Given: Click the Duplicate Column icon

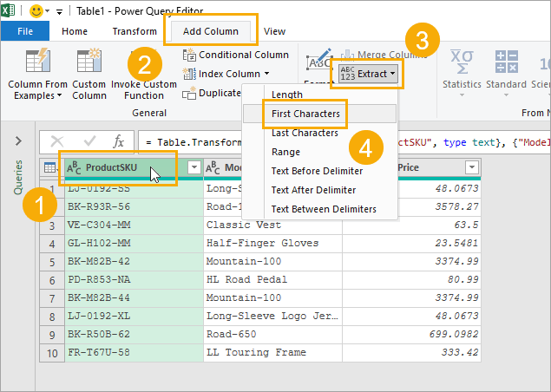Looking at the screenshot, I should [189, 93].
